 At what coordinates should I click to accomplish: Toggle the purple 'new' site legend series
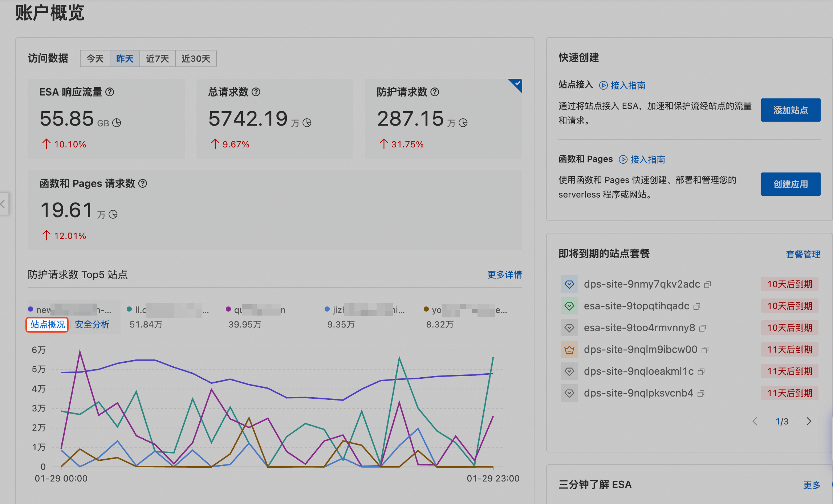(31, 309)
